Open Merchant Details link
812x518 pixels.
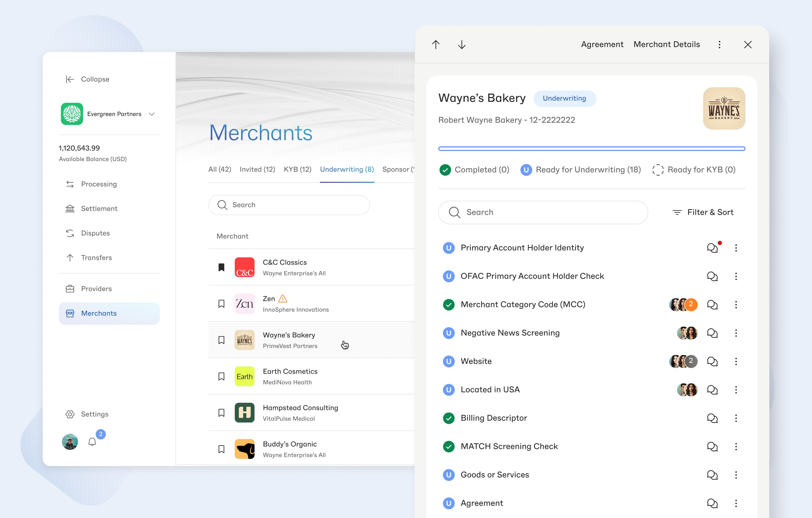(666, 45)
